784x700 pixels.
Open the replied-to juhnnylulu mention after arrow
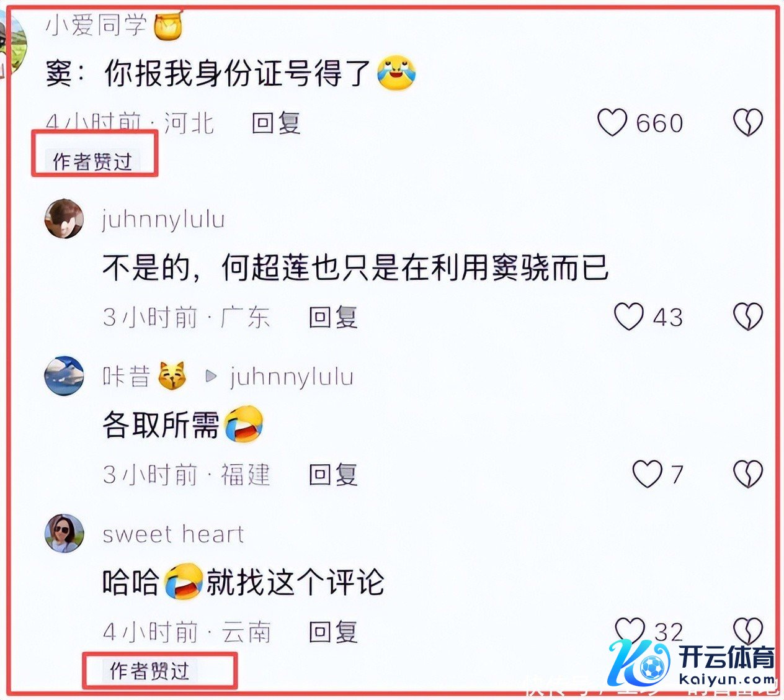point(292,376)
